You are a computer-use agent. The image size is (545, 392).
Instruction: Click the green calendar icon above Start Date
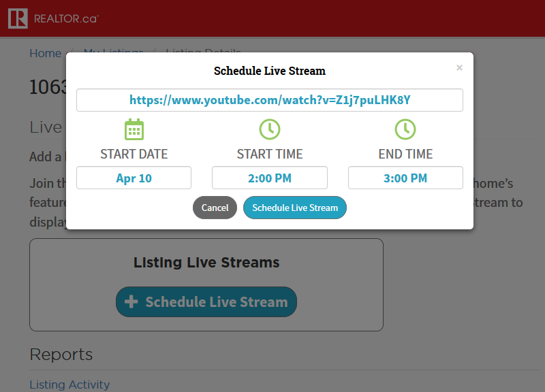tap(134, 129)
